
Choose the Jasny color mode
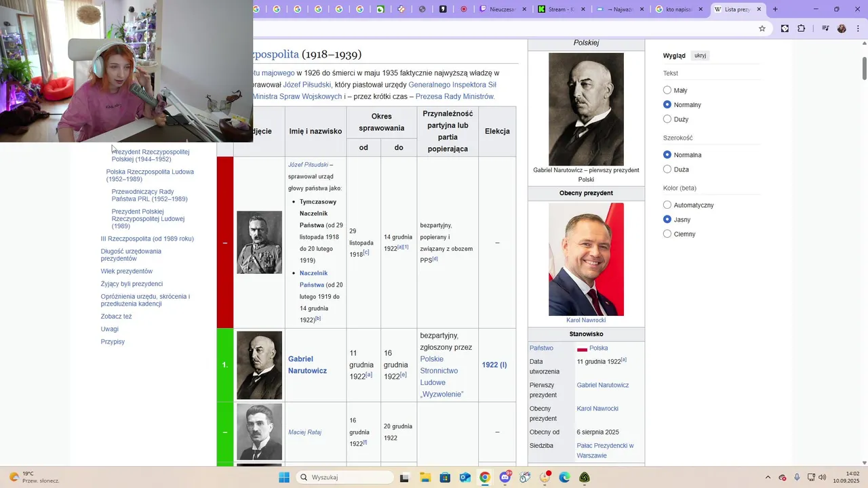(667, 220)
